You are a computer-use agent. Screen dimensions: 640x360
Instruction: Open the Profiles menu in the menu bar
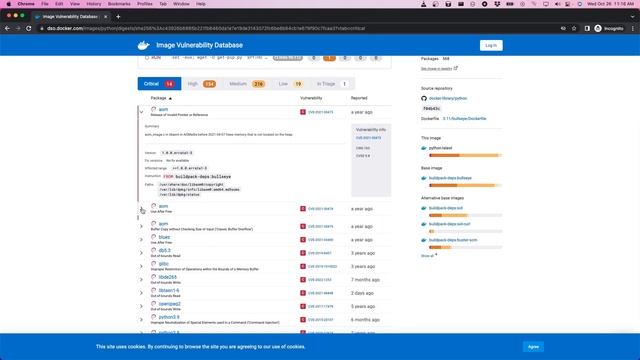coord(144,4)
